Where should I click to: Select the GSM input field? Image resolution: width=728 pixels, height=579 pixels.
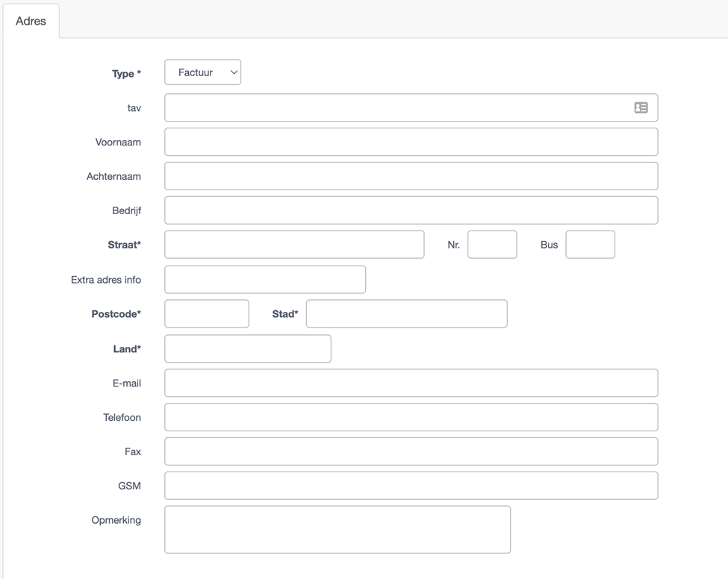pos(411,486)
